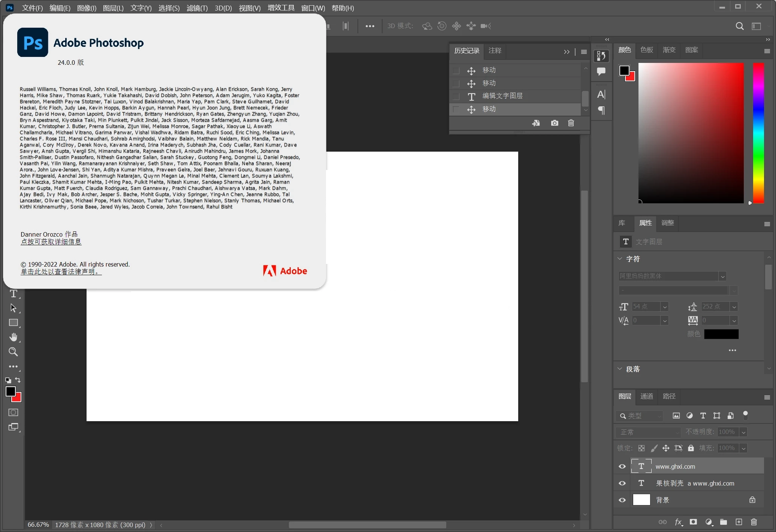Open the 滤镜(T) menu

point(197,8)
